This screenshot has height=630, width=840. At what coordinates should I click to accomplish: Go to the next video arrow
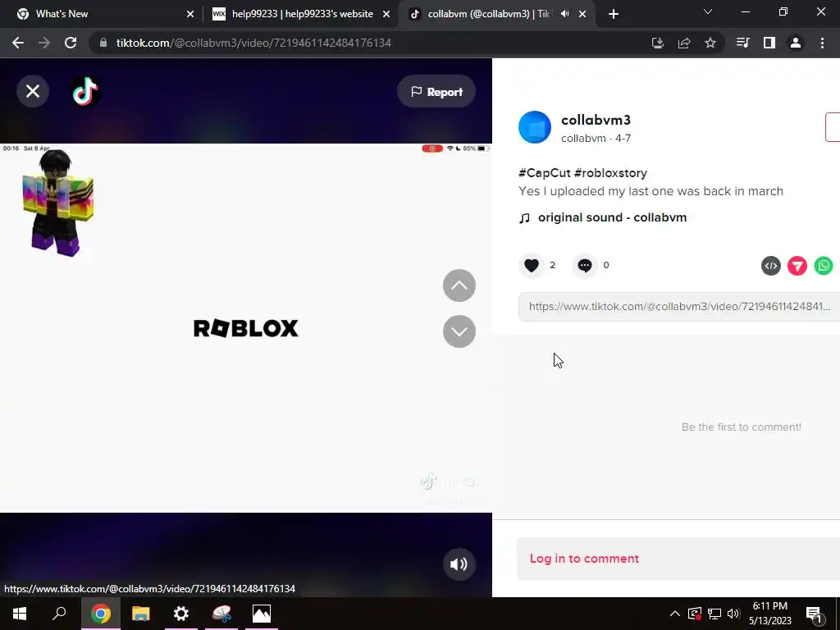coord(459,331)
